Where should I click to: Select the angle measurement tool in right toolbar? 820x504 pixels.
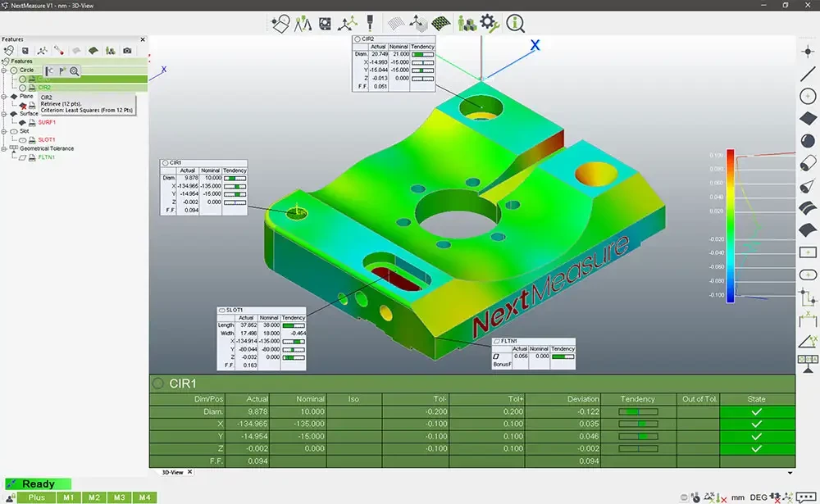[808, 342]
